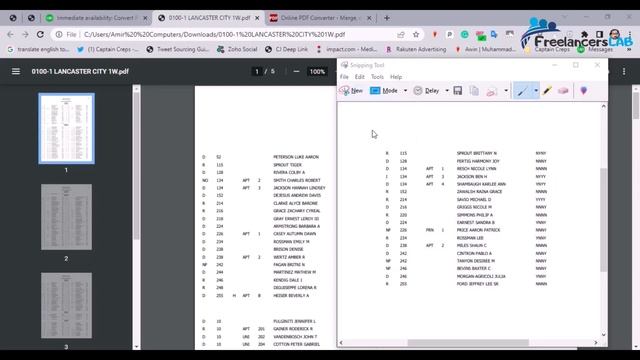
Task: Open the Mode button in Snipping Tool
Action: [384, 91]
